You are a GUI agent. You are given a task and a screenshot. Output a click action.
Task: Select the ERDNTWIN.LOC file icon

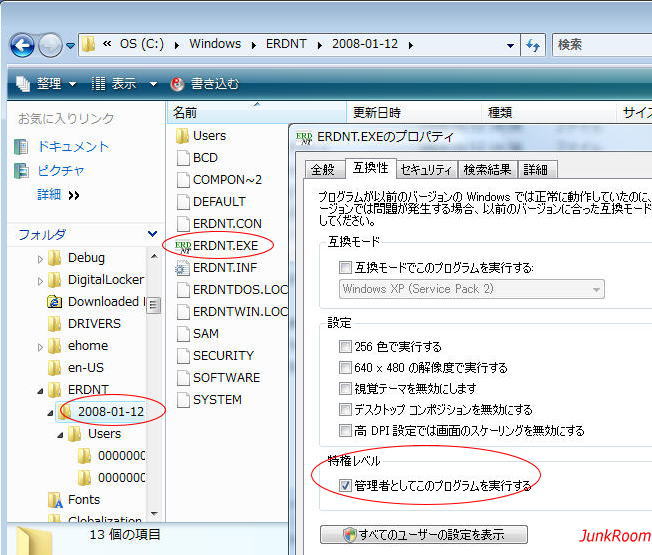(x=183, y=312)
